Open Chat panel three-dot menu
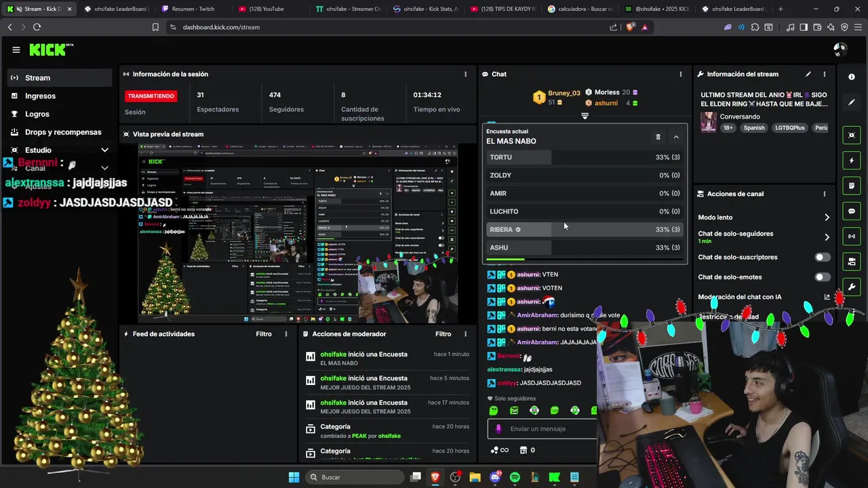This screenshot has width=868, height=488. point(681,74)
